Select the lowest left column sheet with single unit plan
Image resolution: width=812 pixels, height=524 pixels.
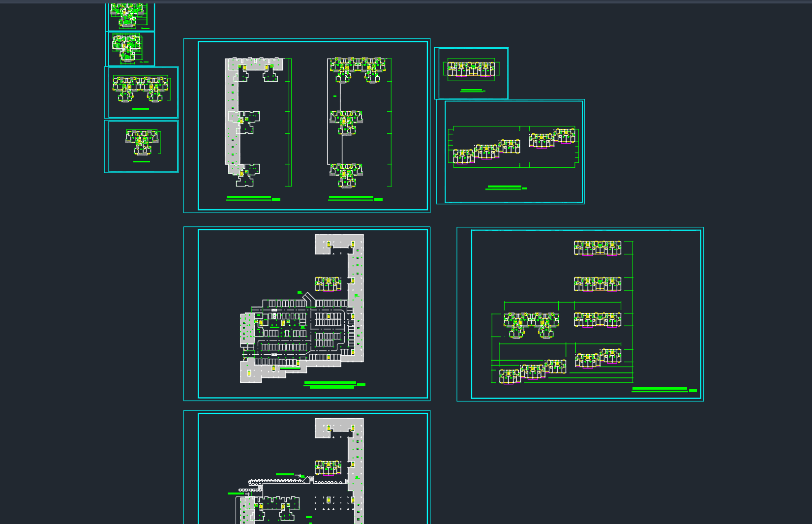click(x=142, y=147)
